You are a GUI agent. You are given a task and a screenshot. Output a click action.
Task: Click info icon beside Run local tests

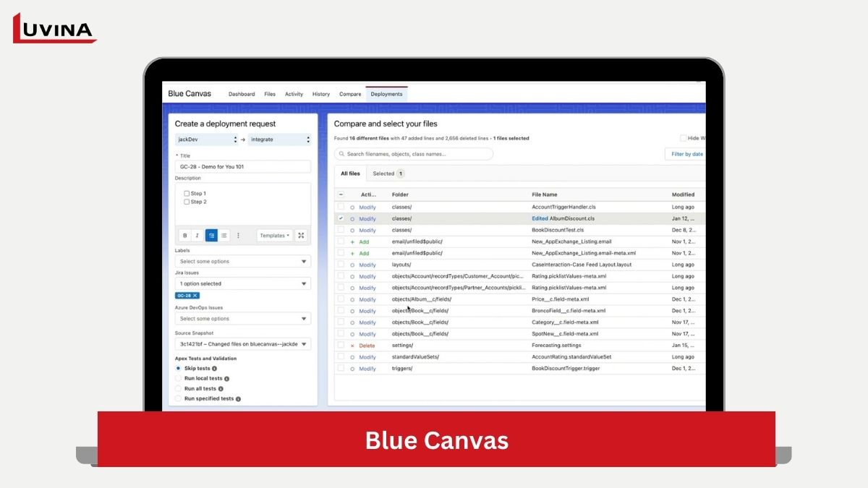pos(226,379)
